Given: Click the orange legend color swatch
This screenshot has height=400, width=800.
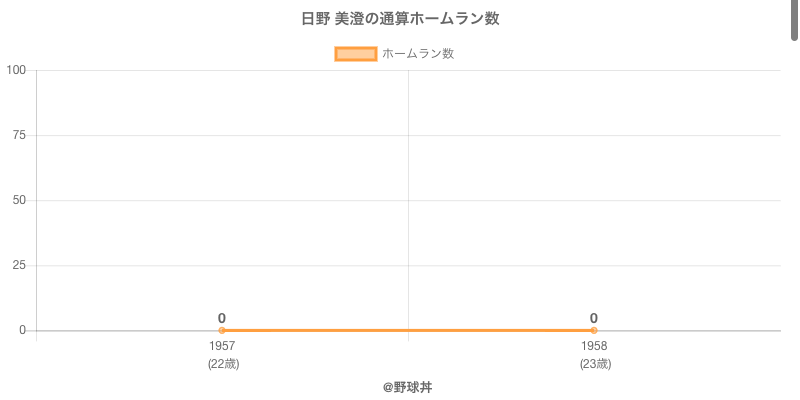Looking at the screenshot, I should tap(355, 54).
